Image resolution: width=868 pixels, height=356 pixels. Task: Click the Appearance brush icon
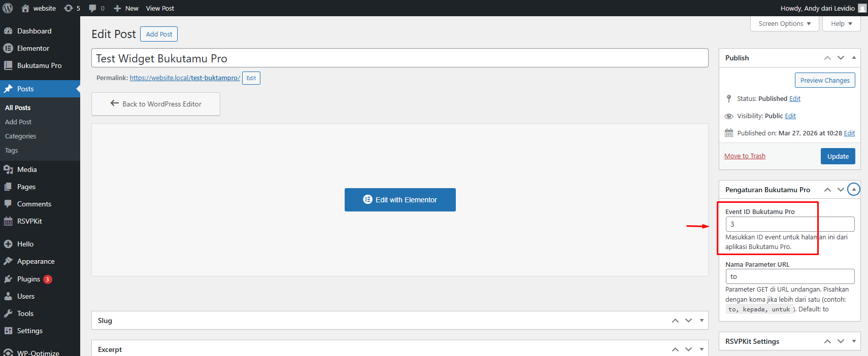point(8,261)
